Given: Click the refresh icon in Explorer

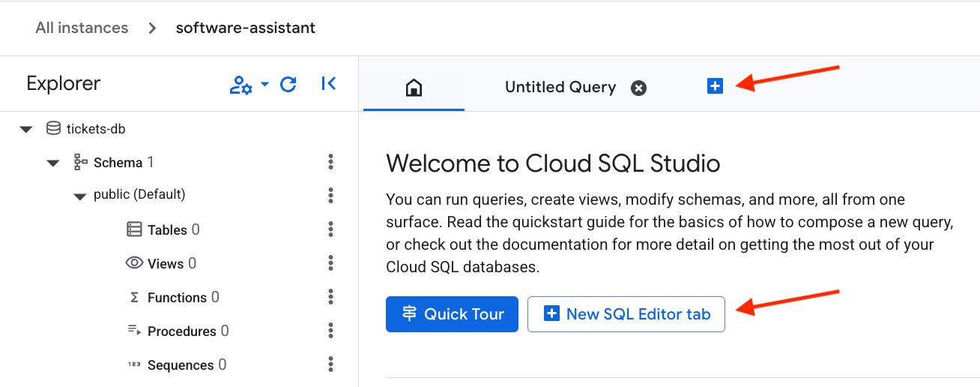Looking at the screenshot, I should [x=288, y=84].
